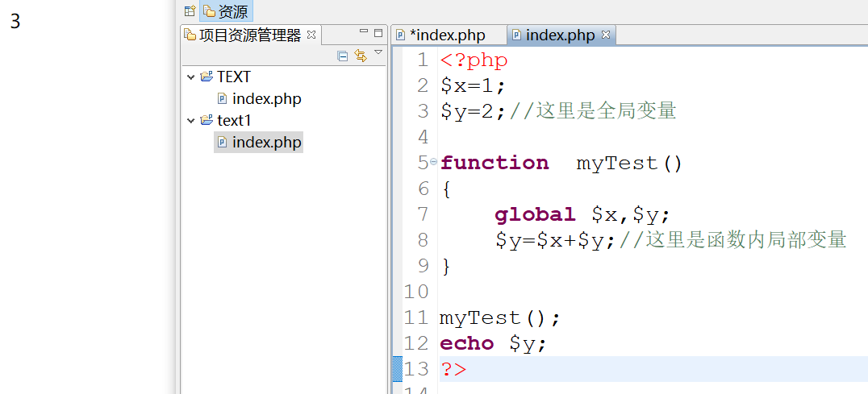Image resolution: width=868 pixels, height=394 pixels.
Task: Select the 资源 perspective button
Action: click(x=226, y=11)
